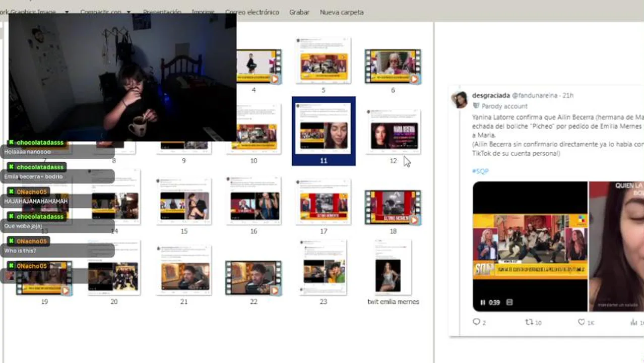Image resolution: width=644 pixels, height=363 pixels.
Task: Toggle captions icon on tweet video
Action: (x=509, y=302)
